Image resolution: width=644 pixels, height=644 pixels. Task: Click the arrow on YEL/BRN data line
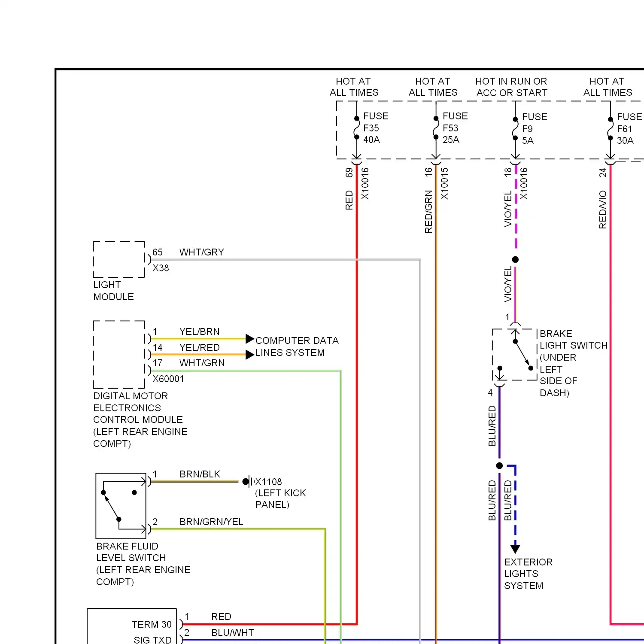click(250, 339)
